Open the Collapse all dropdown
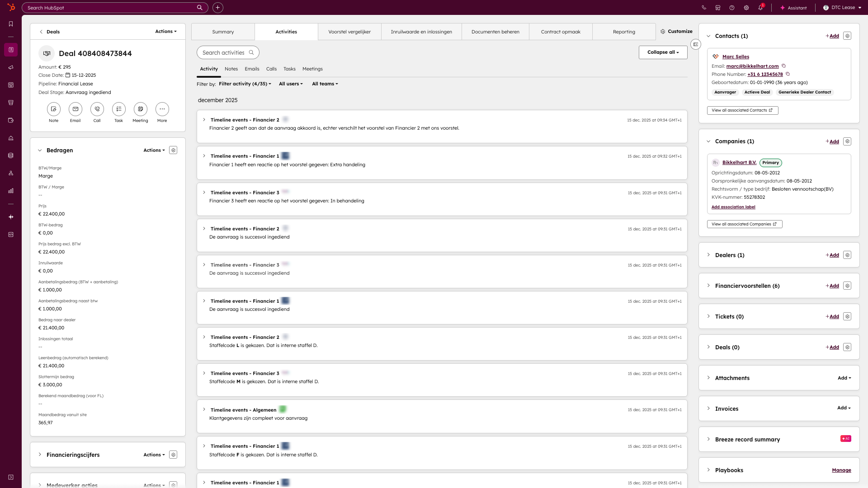Screen dimensions: 868x488 (663, 52)
